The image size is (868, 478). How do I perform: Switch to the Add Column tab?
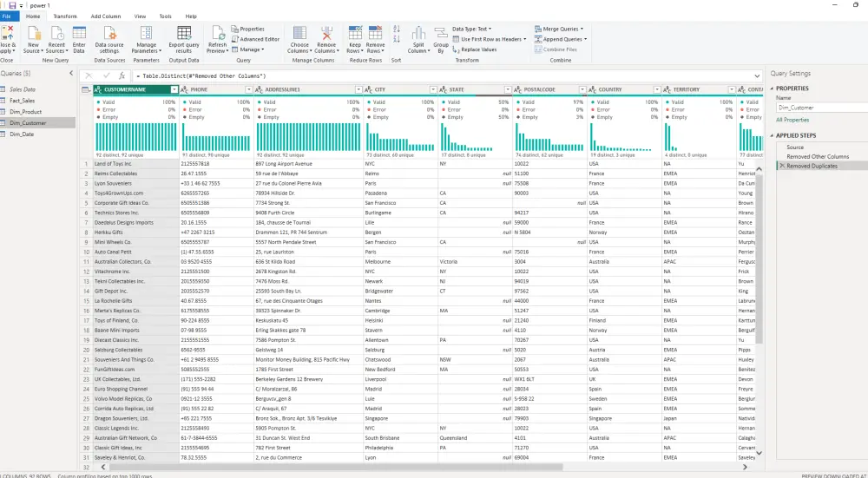(x=106, y=16)
